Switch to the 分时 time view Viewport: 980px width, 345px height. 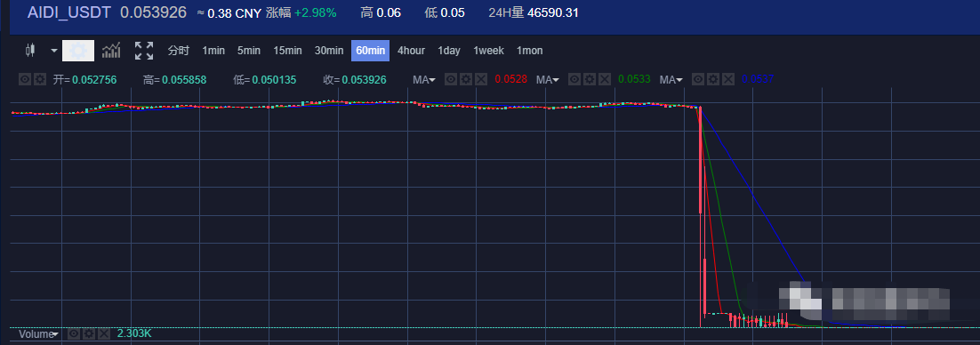(x=178, y=51)
